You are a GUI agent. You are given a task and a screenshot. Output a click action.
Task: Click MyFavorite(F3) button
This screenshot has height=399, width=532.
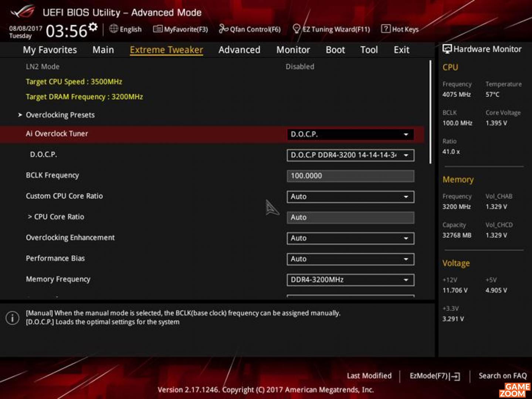click(x=181, y=29)
